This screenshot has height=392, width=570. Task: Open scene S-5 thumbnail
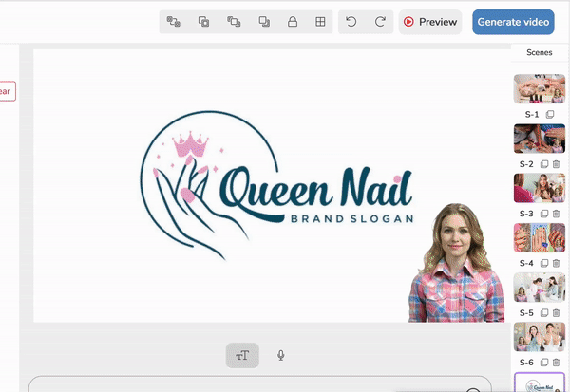[539, 287]
